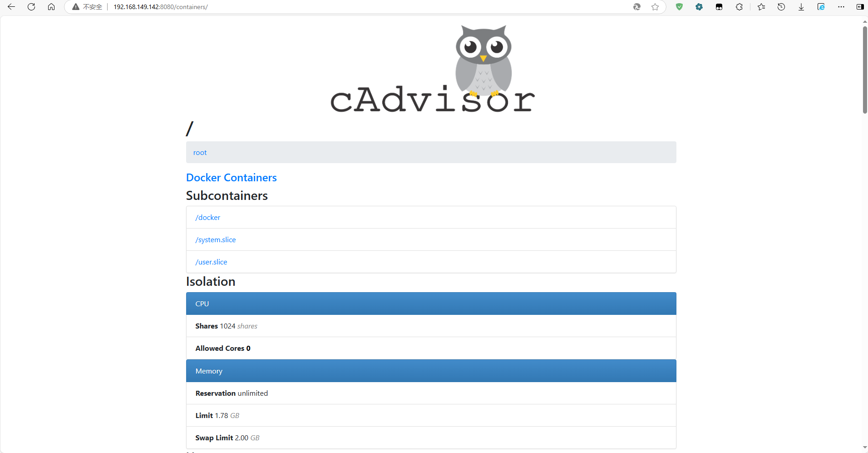The image size is (868, 453).
Task: Open the /docker subcontainer
Action: [208, 218]
